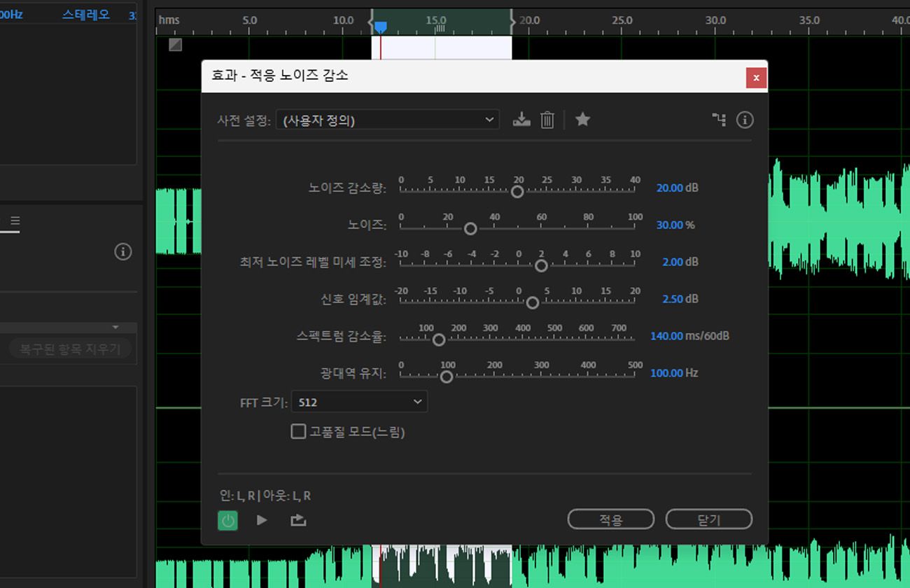
Task: Save the current preset
Action: click(x=521, y=120)
